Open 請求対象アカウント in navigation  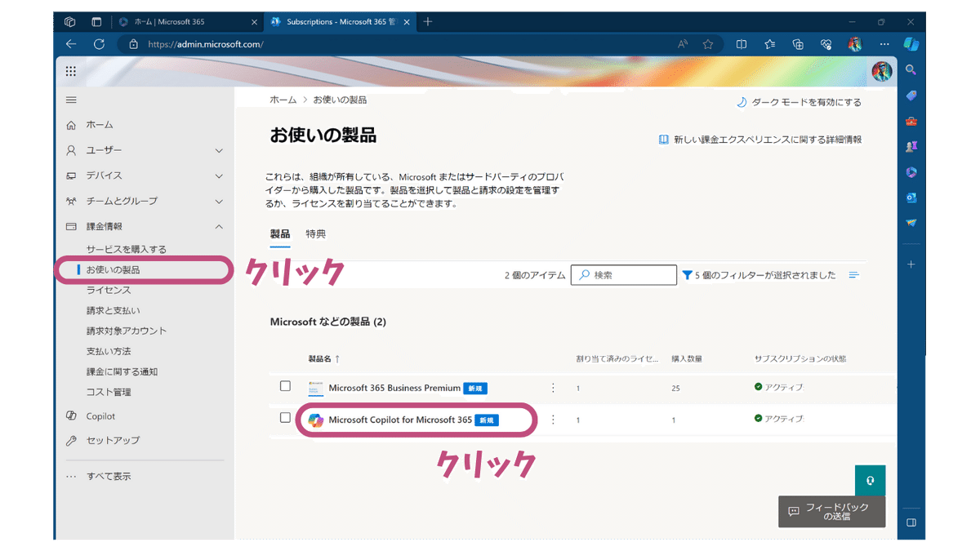[127, 331]
